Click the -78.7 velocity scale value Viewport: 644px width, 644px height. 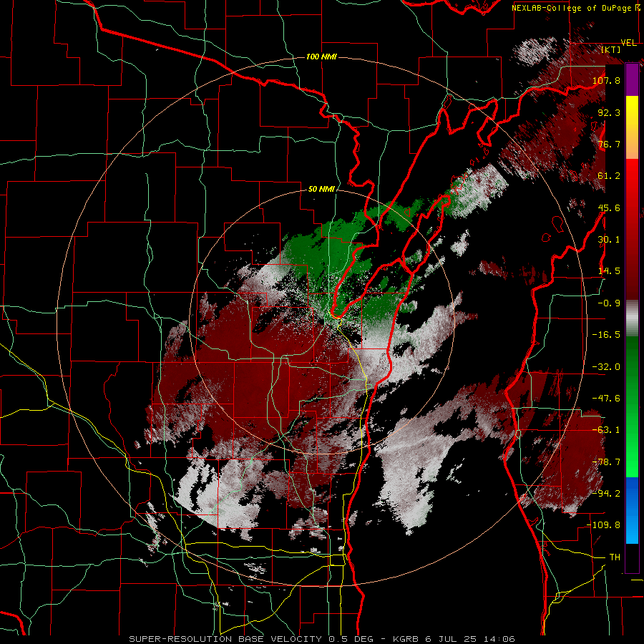coord(606,462)
